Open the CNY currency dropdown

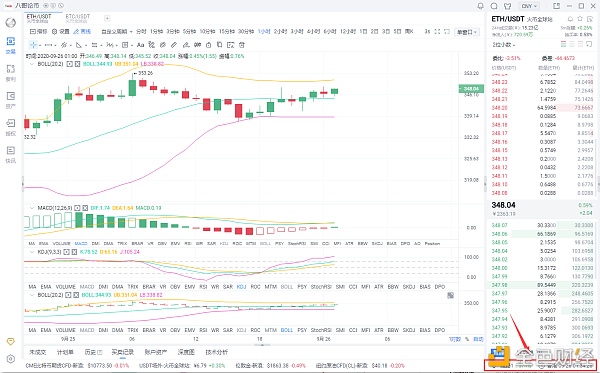(x=529, y=6)
